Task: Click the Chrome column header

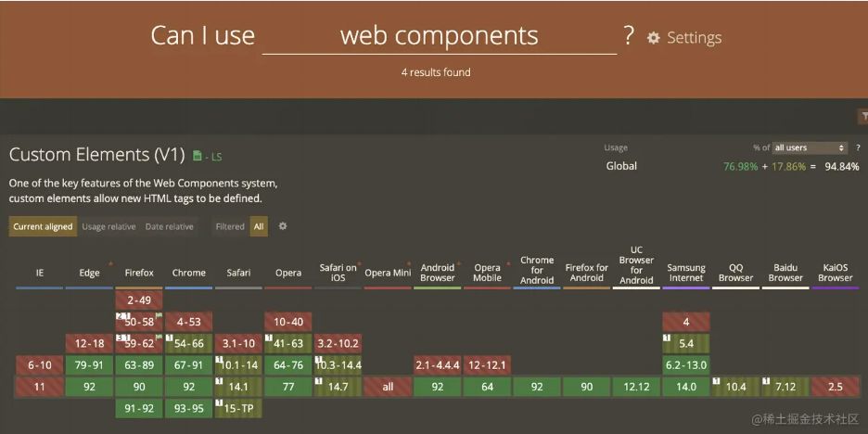Action: click(x=189, y=273)
